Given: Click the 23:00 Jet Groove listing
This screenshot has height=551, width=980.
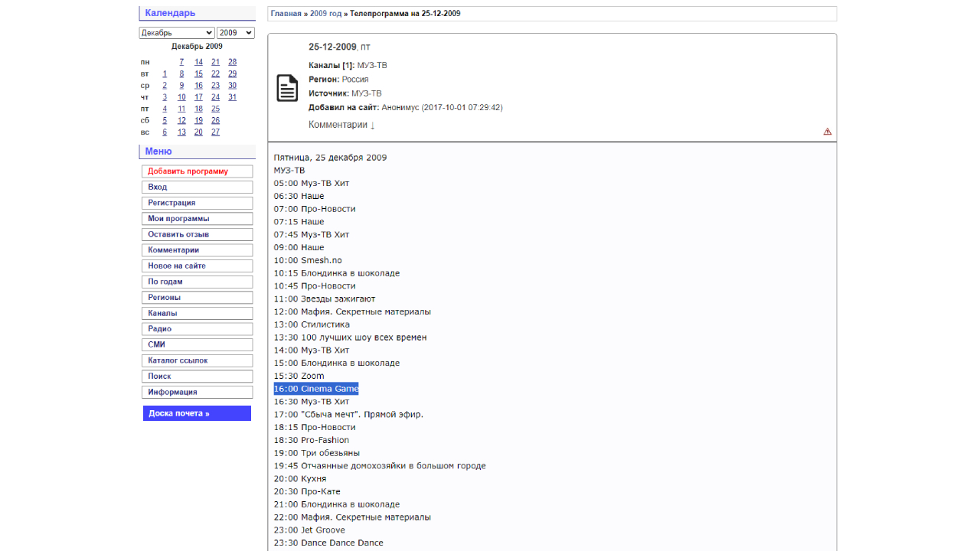Looking at the screenshot, I should [309, 530].
